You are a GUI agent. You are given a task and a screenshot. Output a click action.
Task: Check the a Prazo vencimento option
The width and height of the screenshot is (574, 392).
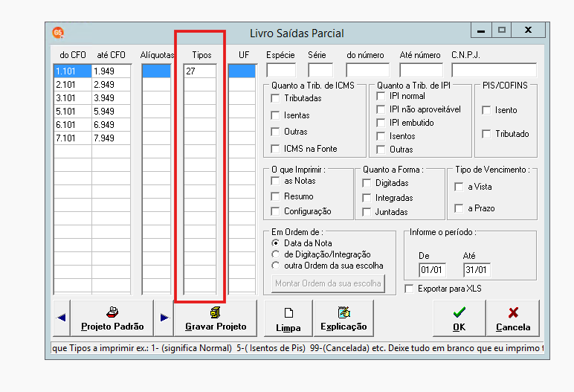click(x=459, y=208)
